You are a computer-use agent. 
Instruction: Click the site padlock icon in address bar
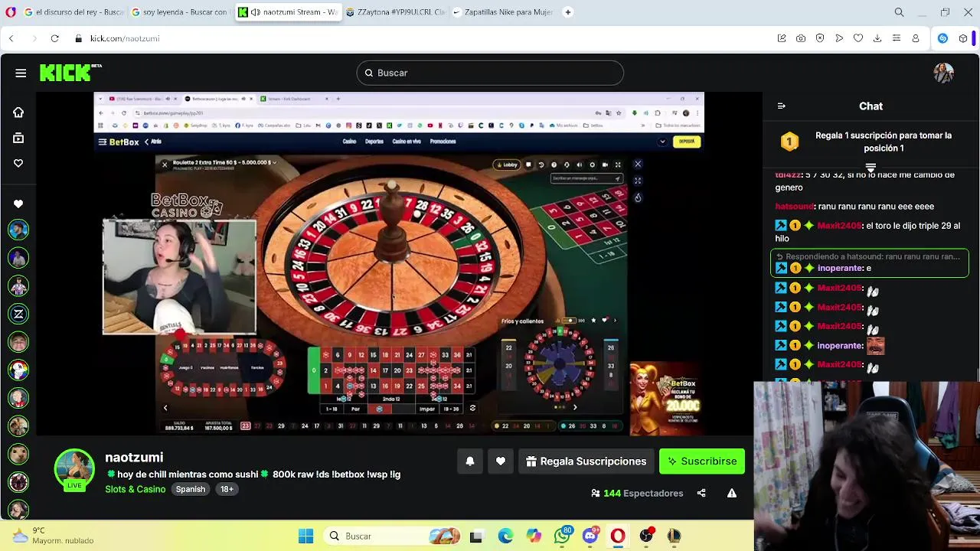point(78,38)
